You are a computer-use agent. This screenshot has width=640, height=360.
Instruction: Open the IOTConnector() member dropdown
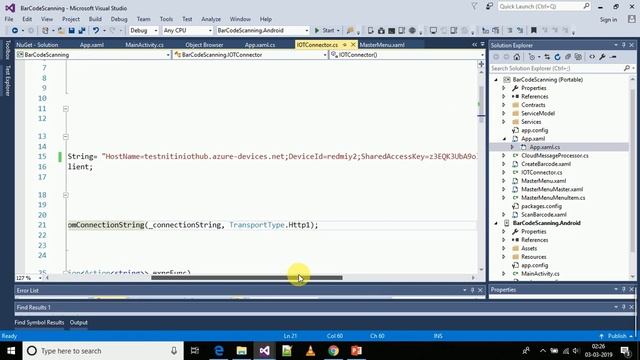click(407, 55)
